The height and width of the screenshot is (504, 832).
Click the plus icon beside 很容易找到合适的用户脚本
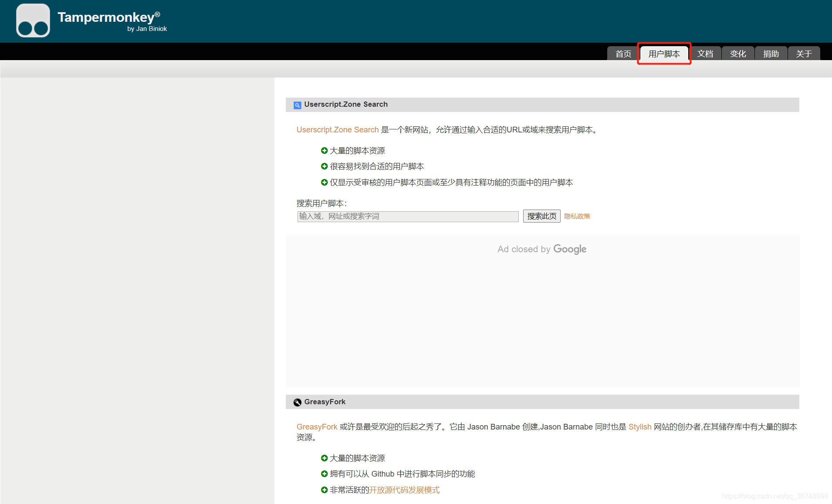[x=324, y=166]
